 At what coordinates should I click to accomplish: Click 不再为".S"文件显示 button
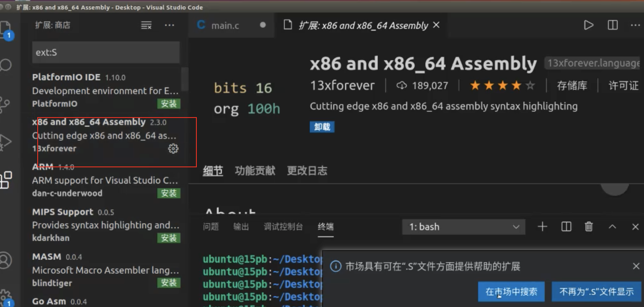tap(597, 292)
